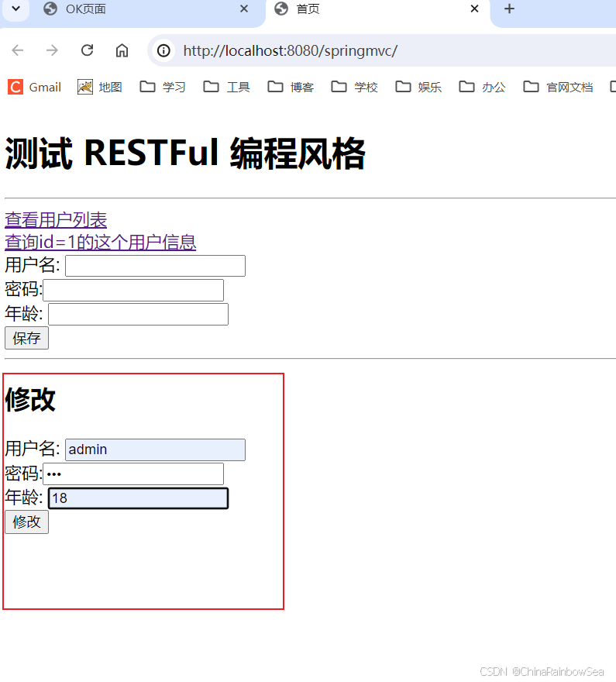
Task: View site information icon in address bar
Action: [x=163, y=51]
